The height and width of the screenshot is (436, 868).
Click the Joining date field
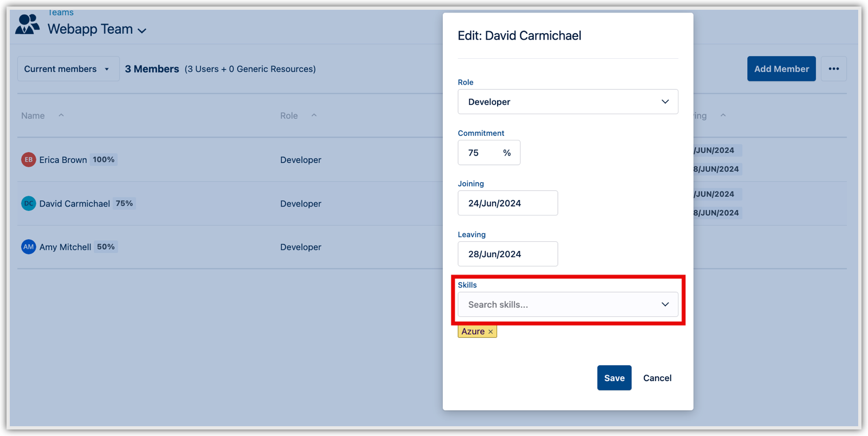tap(507, 203)
